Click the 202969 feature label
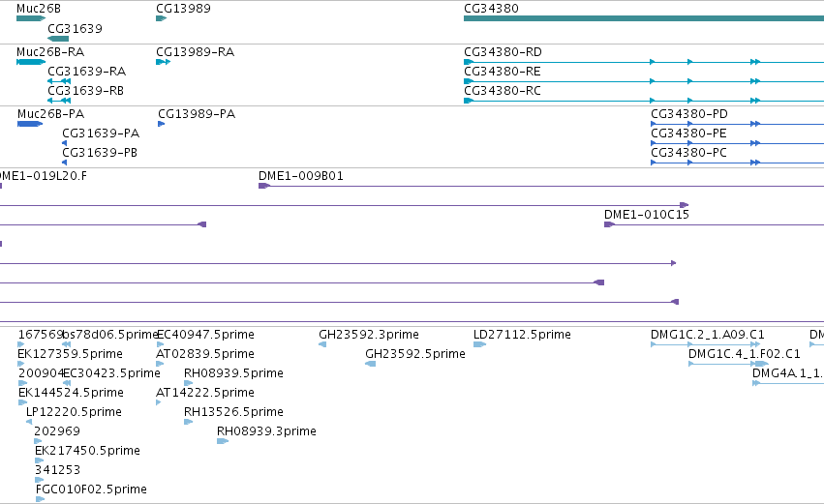Image resolution: width=824 pixels, height=504 pixels. click(x=57, y=431)
